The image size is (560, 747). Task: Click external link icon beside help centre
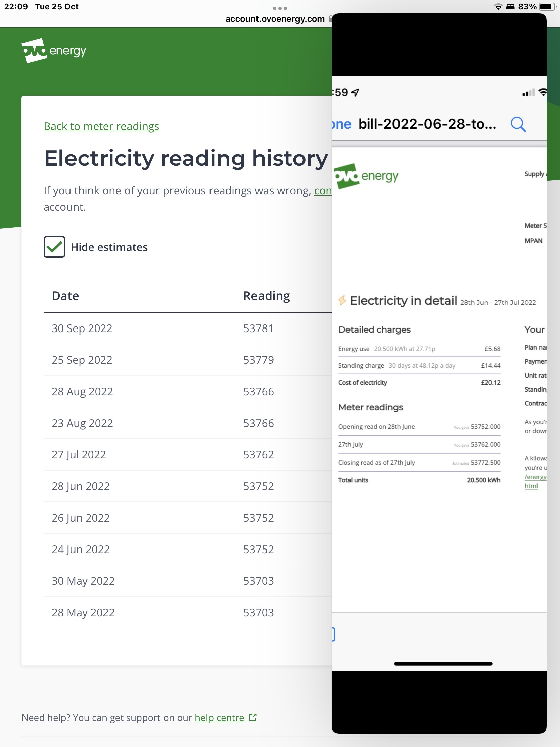tap(253, 718)
